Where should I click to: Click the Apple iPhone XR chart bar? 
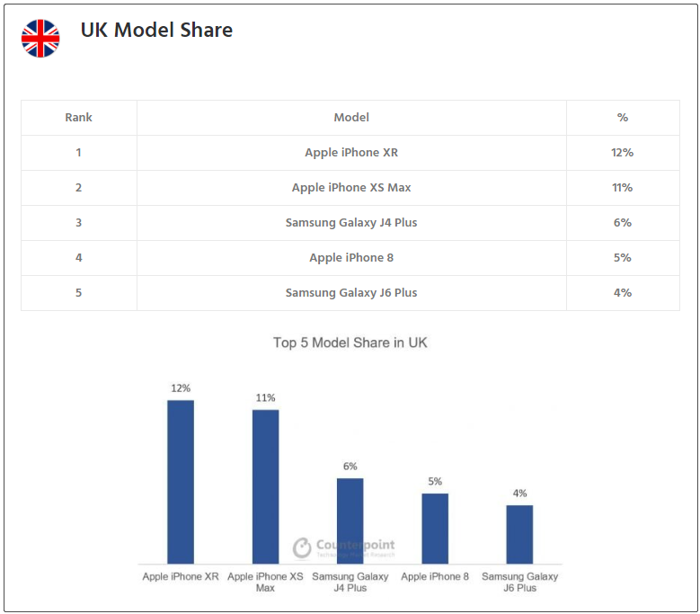point(181,482)
